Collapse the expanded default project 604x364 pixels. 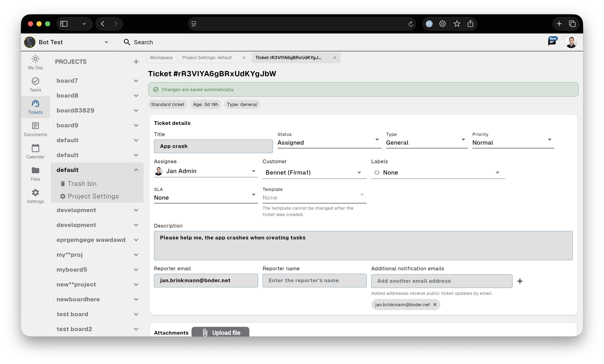coord(136,170)
